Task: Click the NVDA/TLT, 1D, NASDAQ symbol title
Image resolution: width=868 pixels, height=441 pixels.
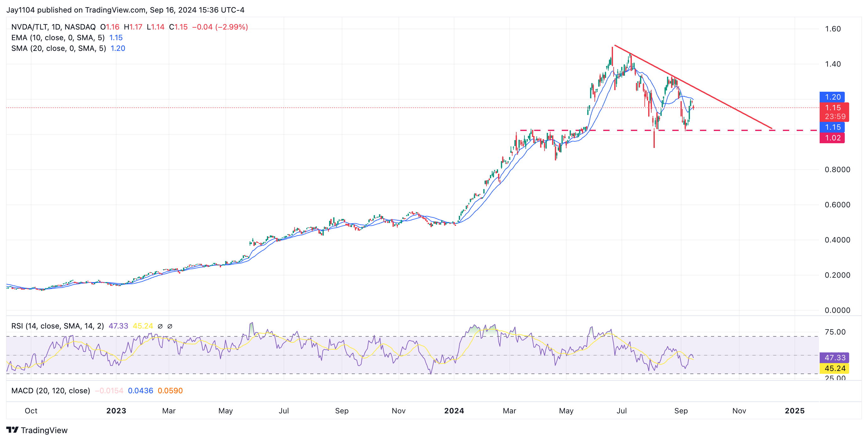Action: coord(53,27)
